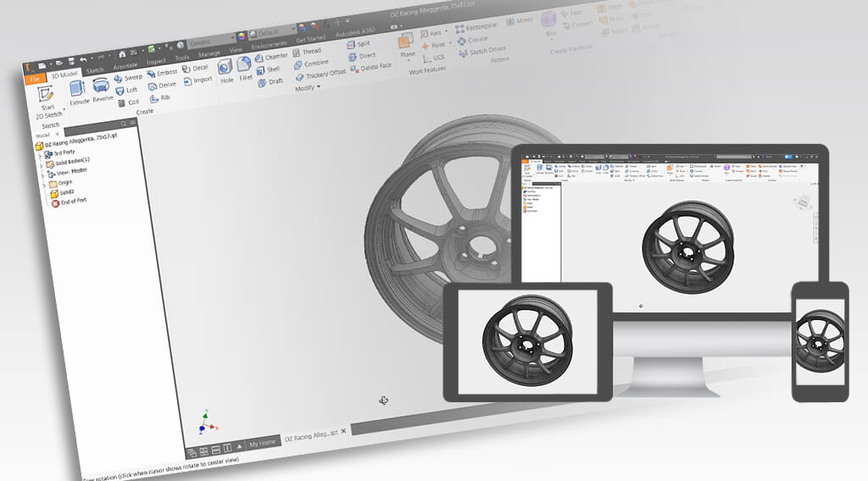Open the Modify panel dropdown
Viewport: 868px width, 481px height.
[x=308, y=88]
